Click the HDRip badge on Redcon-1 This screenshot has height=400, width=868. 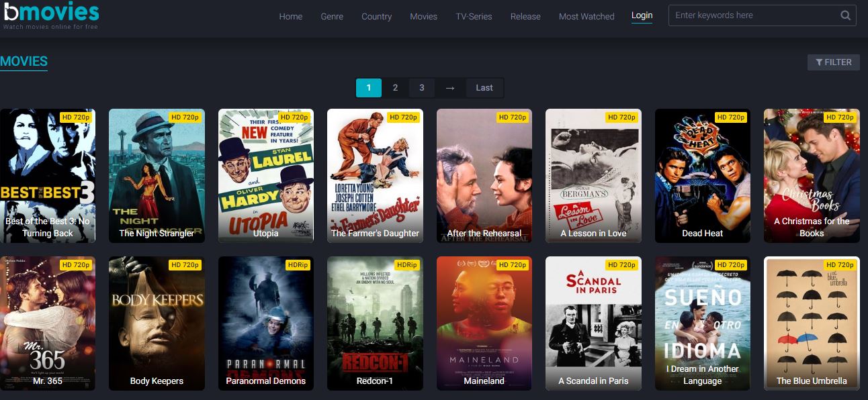tap(406, 265)
